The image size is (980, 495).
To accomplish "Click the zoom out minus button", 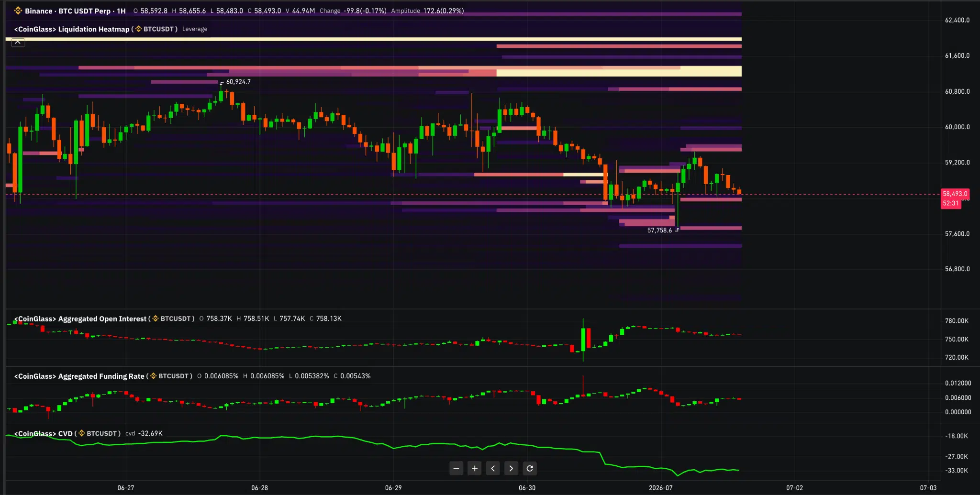I will click(x=456, y=468).
